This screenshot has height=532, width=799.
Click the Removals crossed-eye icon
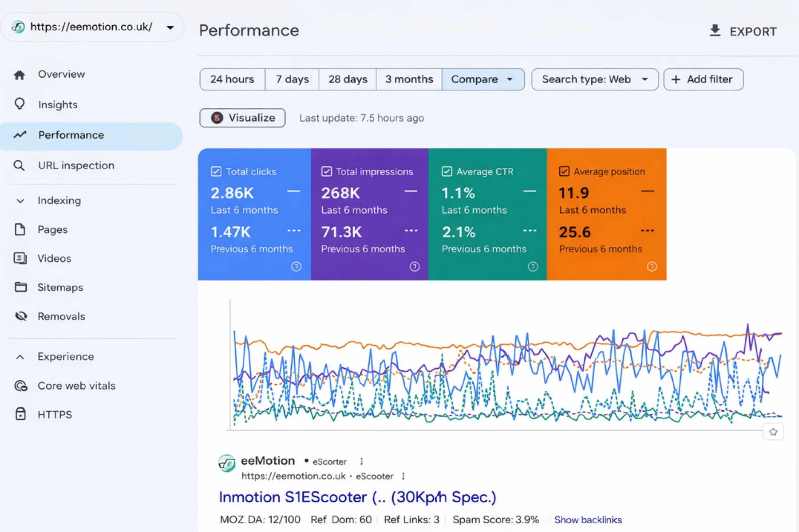point(21,316)
